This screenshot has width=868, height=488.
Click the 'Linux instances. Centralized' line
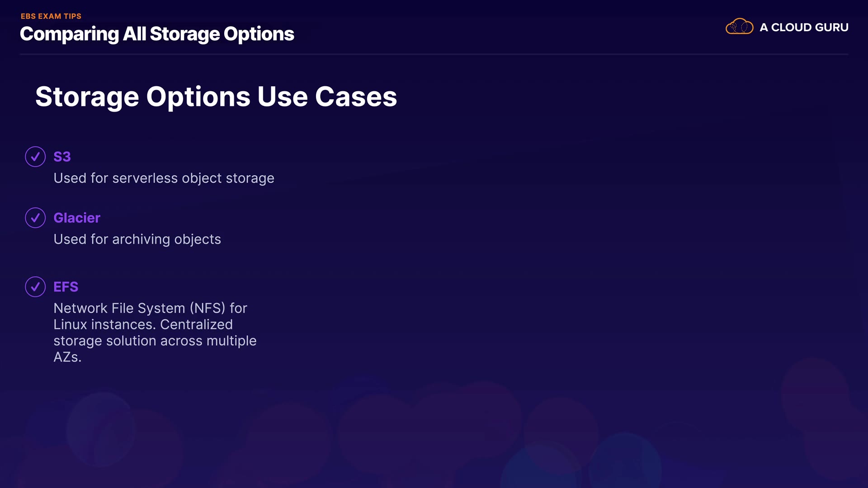click(143, 324)
